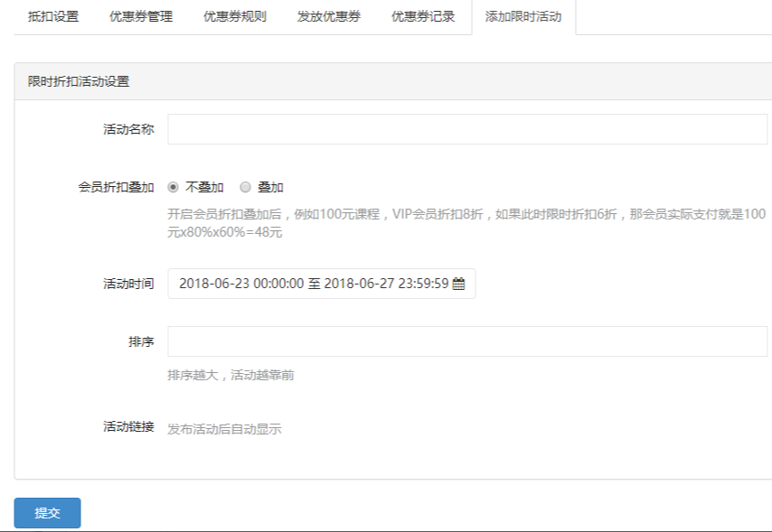Click the 活动链接 label

(x=128, y=426)
